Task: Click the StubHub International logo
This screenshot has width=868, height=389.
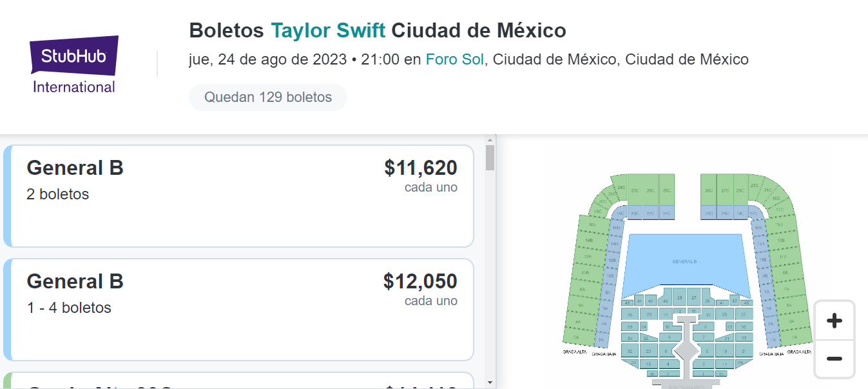Action: click(x=74, y=65)
